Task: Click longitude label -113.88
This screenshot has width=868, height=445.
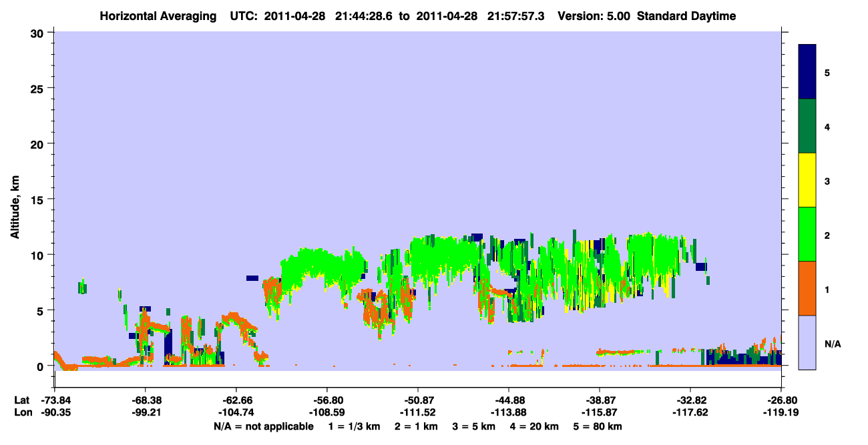Action: (508, 412)
